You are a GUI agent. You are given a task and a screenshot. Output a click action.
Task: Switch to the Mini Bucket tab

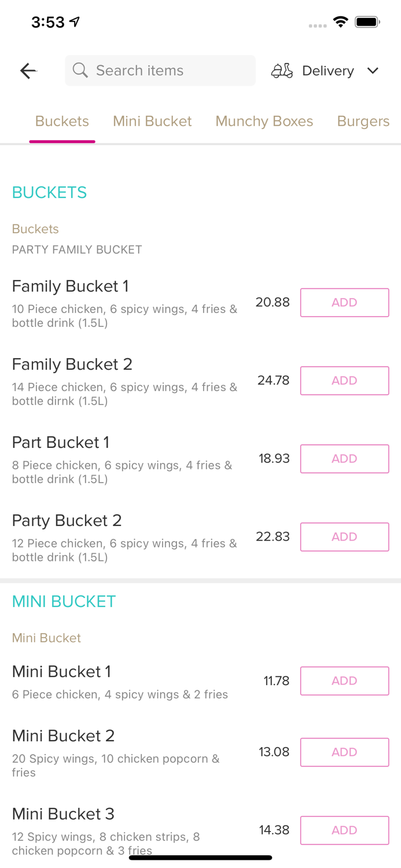[x=152, y=121]
